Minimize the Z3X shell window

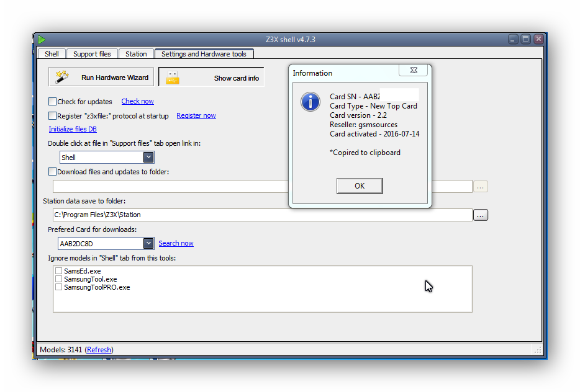click(x=513, y=39)
